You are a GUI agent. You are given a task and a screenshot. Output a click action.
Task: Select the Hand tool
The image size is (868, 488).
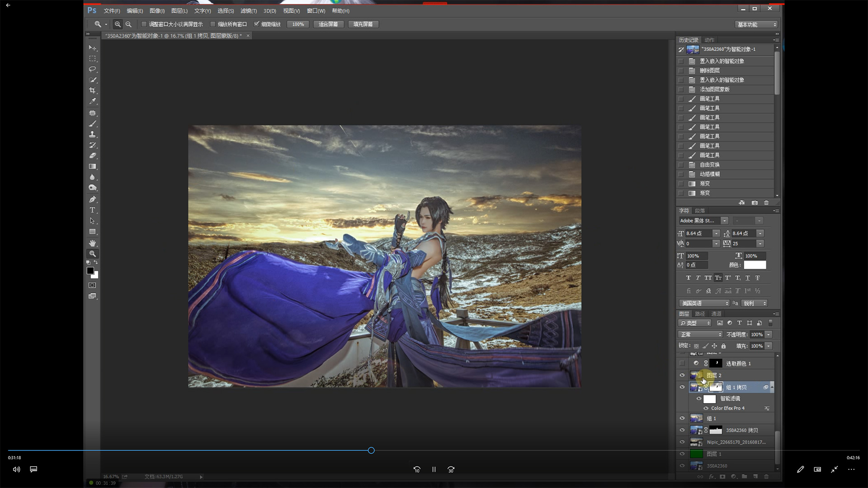coord(92,243)
